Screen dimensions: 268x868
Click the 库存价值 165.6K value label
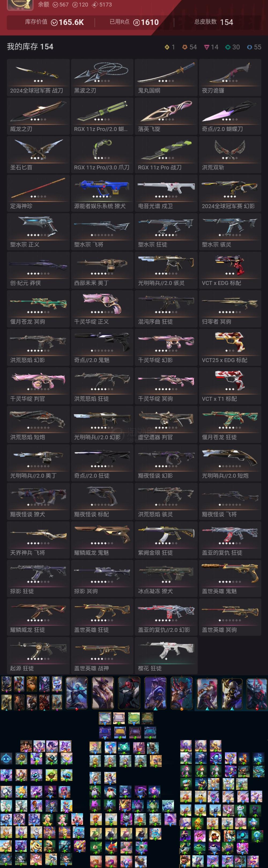coord(54,22)
